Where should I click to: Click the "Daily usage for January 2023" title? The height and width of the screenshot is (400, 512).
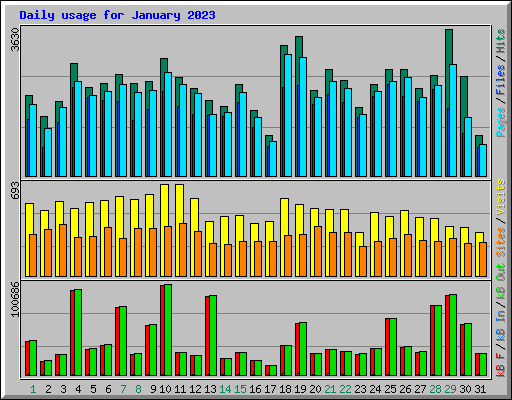[117, 15]
